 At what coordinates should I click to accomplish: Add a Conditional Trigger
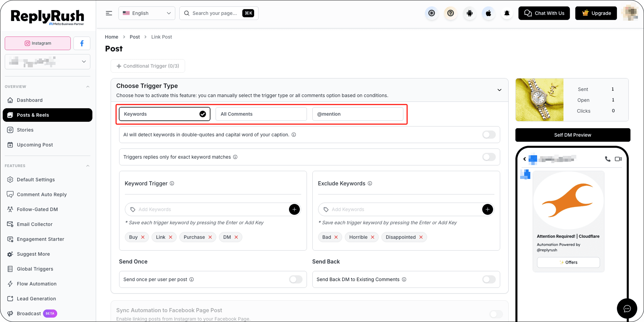tap(148, 66)
